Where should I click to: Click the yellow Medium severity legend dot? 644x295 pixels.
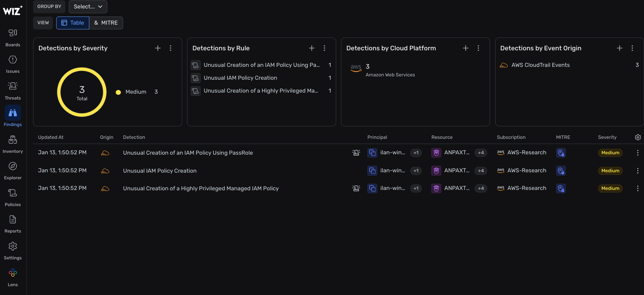tap(118, 92)
